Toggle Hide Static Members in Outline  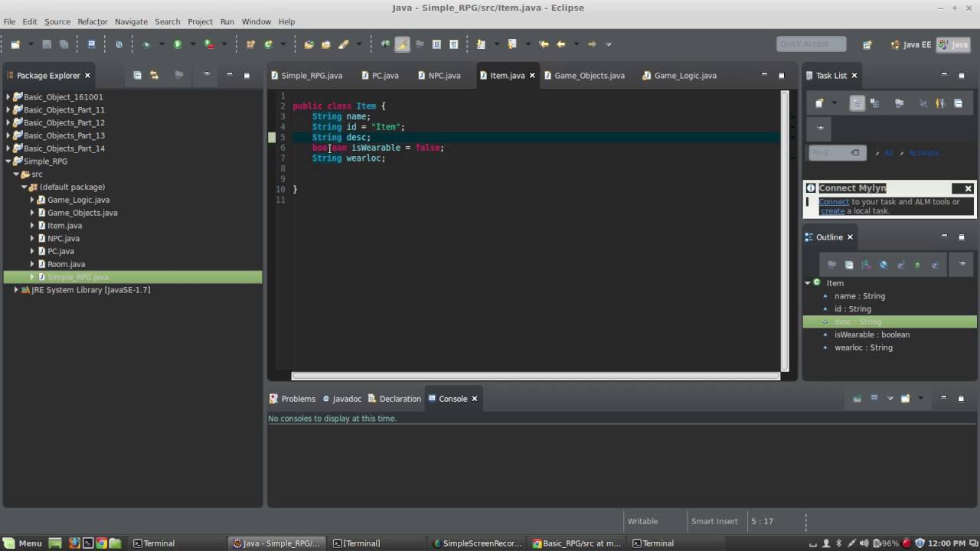tap(900, 265)
